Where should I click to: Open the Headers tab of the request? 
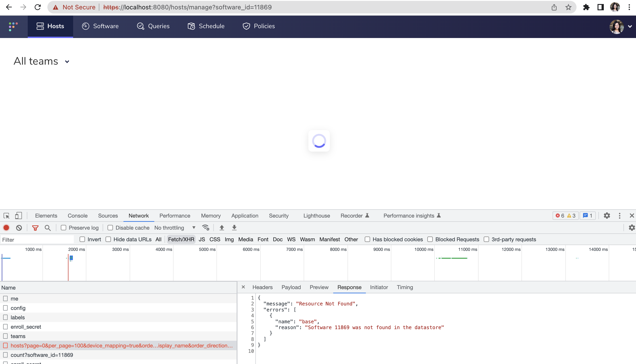click(262, 287)
